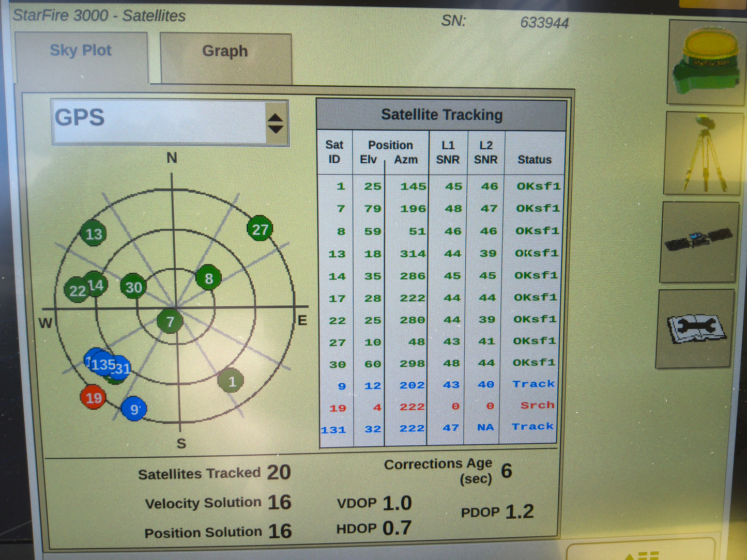Click Sat ID 22 in tracking table
Viewport: 747px width, 560px height.
pos(338,321)
